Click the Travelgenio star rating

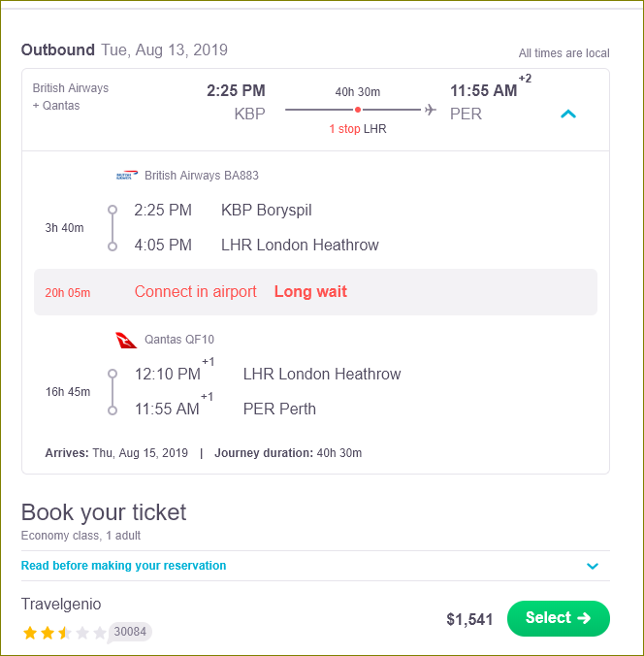[65, 633]
